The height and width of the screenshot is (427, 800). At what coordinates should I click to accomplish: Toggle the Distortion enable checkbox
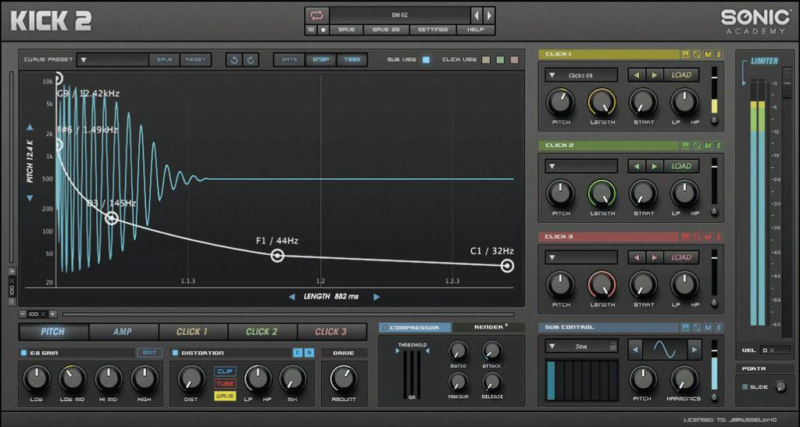click(174, 353)
